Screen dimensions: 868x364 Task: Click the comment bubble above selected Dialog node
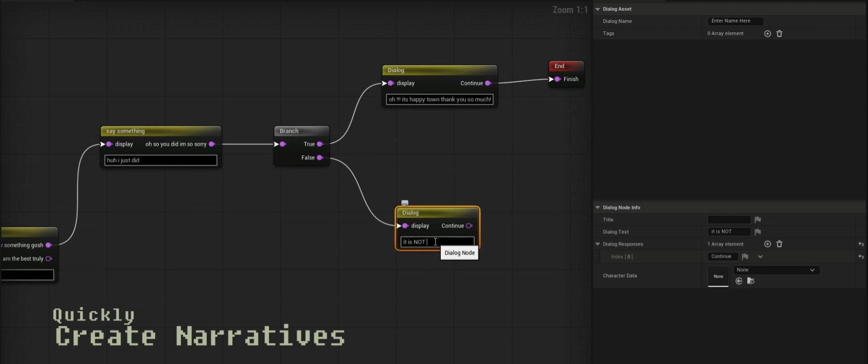coord(405,203)
